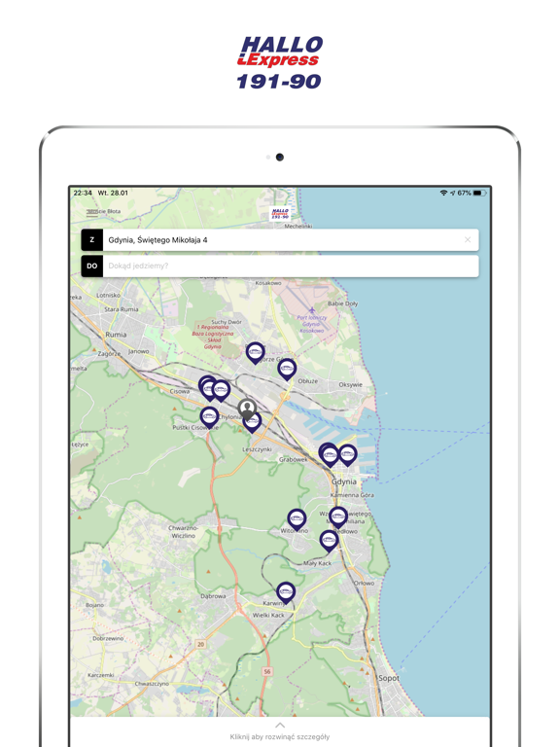The image size is (560, 747).
Task: Click the battery indicator in status bar
Action: coord(479,193)
